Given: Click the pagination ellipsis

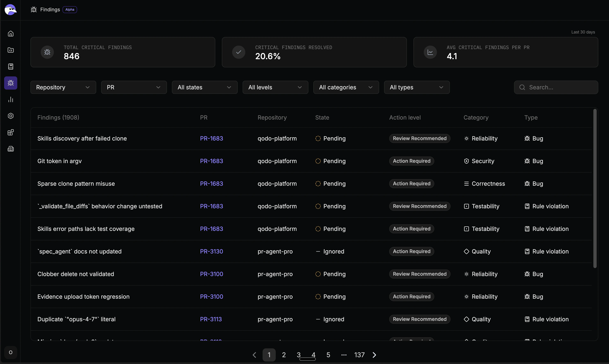Looking at the screenshot, I should click(344, 355).
